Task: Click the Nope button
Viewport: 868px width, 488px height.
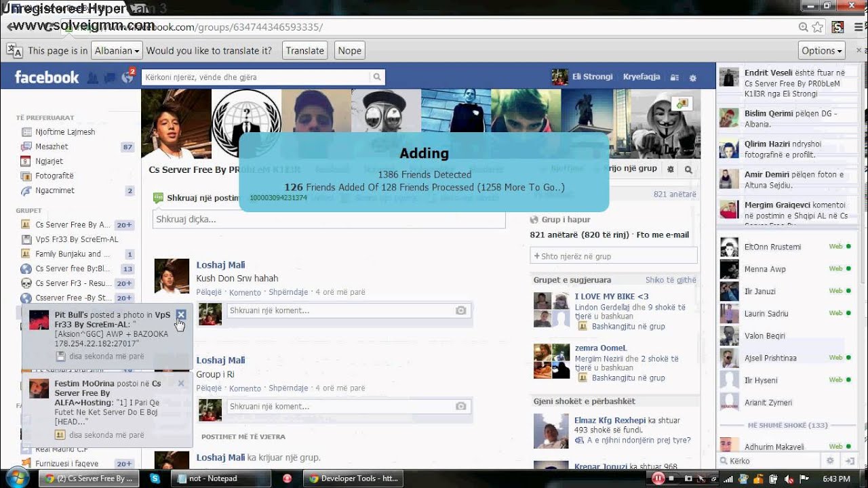Action: (349, 51)
